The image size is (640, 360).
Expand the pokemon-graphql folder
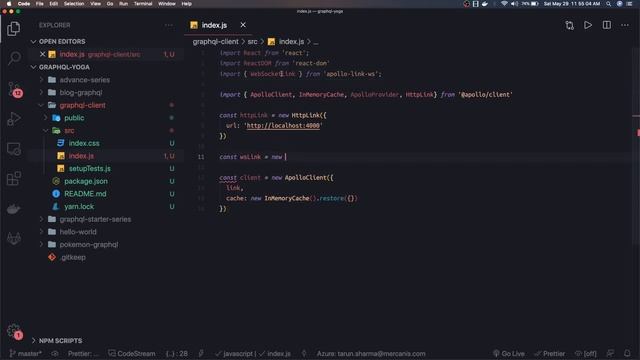[x=89, y=244]
